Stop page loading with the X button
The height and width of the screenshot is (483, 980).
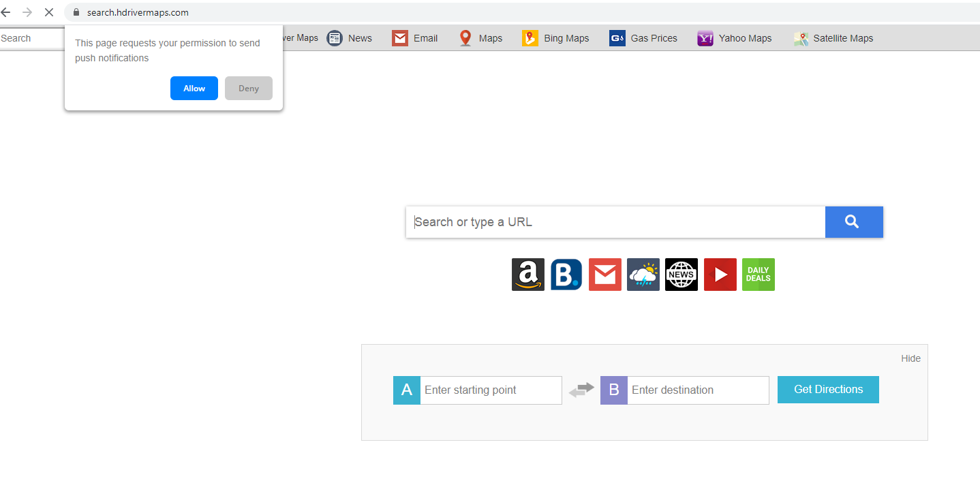click(49, 12)
